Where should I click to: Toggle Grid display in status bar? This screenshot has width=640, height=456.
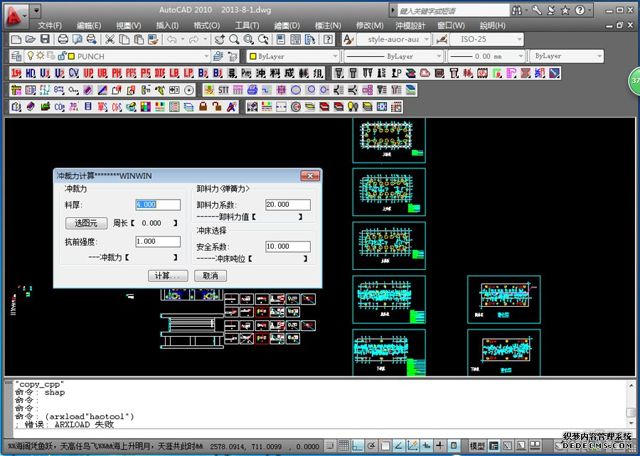[344, 446]
